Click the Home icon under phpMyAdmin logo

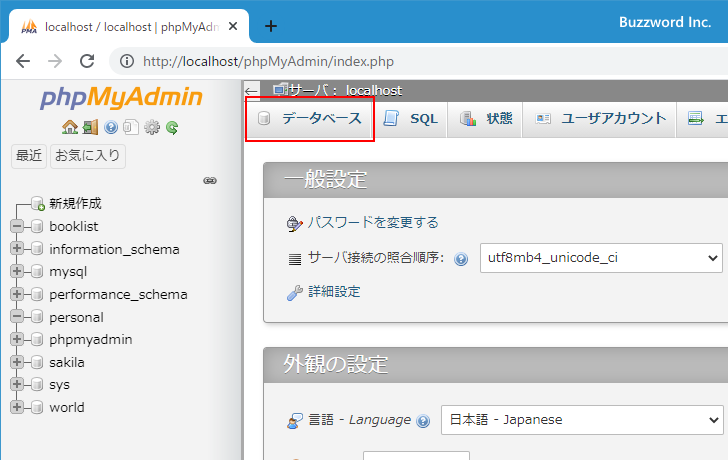69,127
